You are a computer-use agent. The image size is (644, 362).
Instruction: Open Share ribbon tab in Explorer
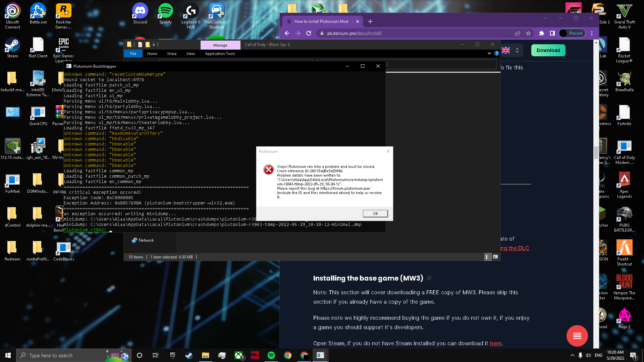point(172,54)
